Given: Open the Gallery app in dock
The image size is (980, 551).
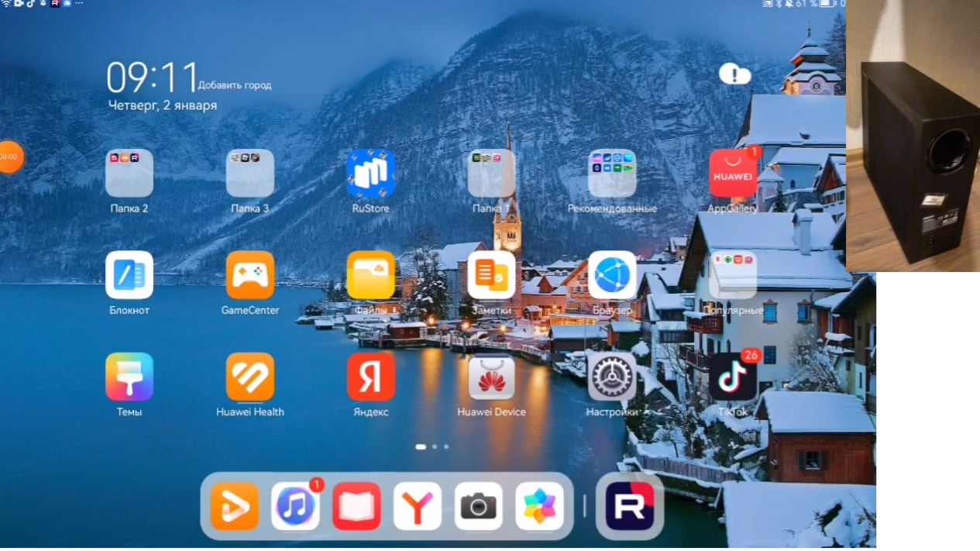Looking at the screenshot, I should click(x=540, y=506).
